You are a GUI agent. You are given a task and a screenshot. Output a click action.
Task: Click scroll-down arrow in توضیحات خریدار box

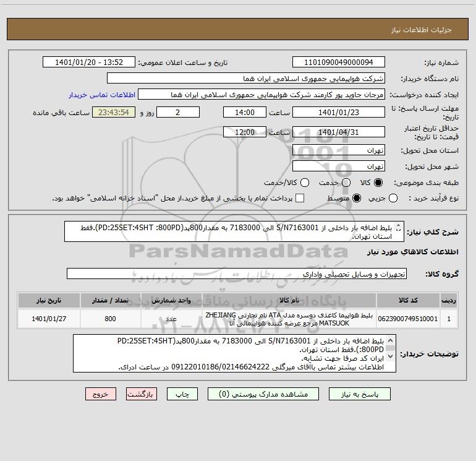pos(389,368)
